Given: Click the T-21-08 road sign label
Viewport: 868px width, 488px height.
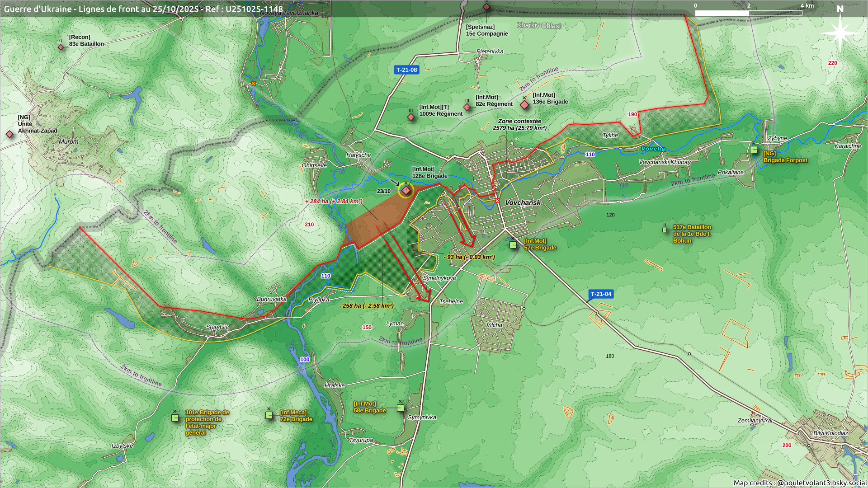Looking at the screenshot, I should (406, 70).
